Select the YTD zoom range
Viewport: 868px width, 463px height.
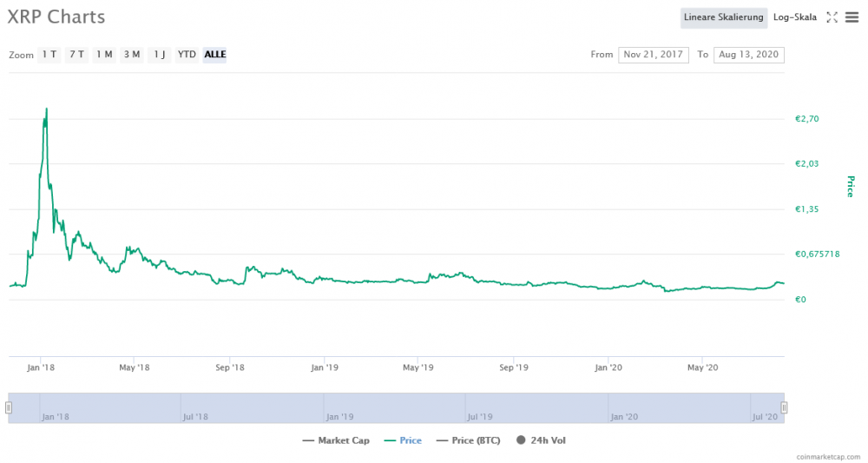pyautogui.click(x=187, y=54)
